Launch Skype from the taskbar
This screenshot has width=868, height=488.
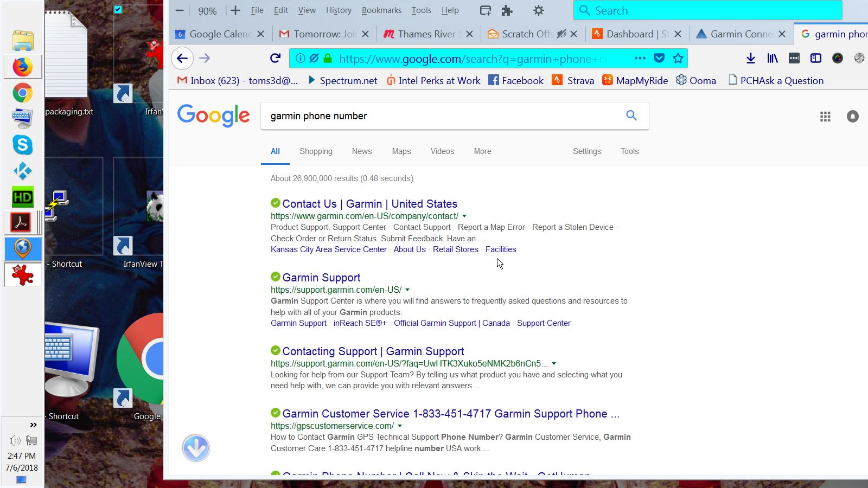tap(22, 145)
